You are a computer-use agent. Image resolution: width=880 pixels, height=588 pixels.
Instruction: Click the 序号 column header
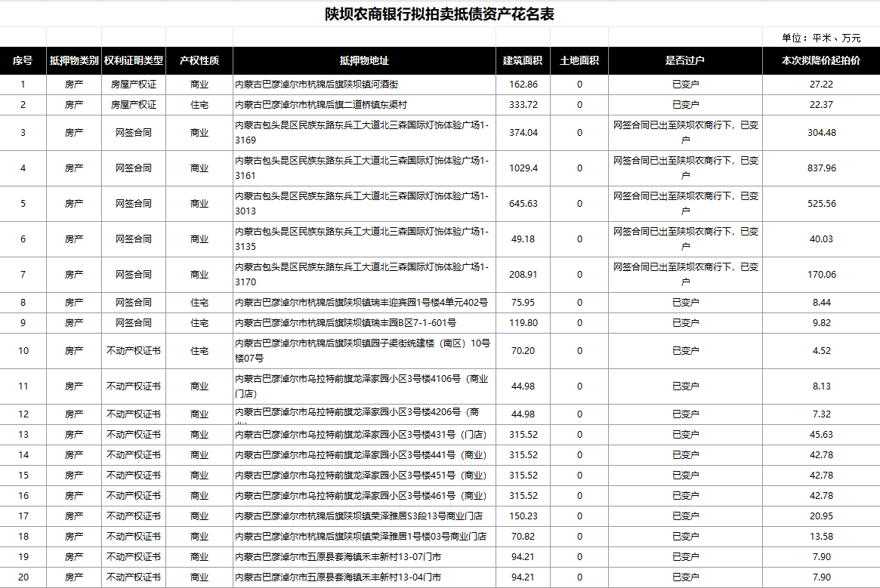click(x=22, y=61)
